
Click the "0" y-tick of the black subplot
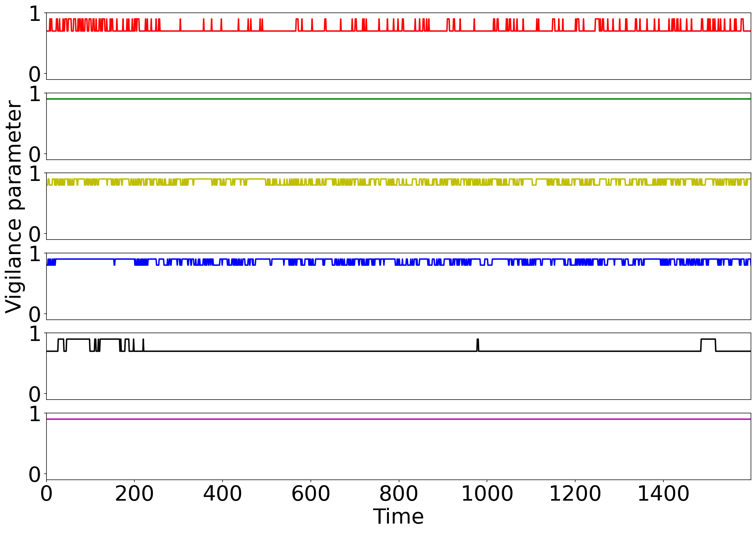[35, 394]
